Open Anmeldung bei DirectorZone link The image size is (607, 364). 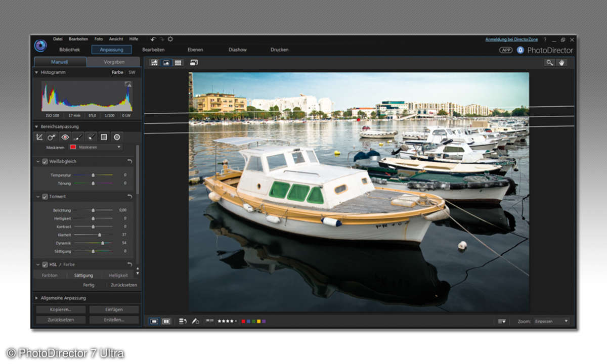point(511,39)
